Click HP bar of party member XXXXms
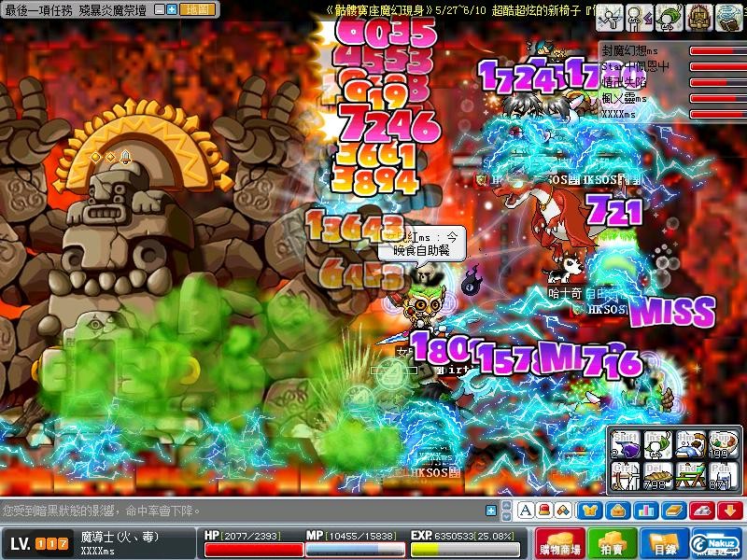747x560 pixels. (x=718, y=114)
